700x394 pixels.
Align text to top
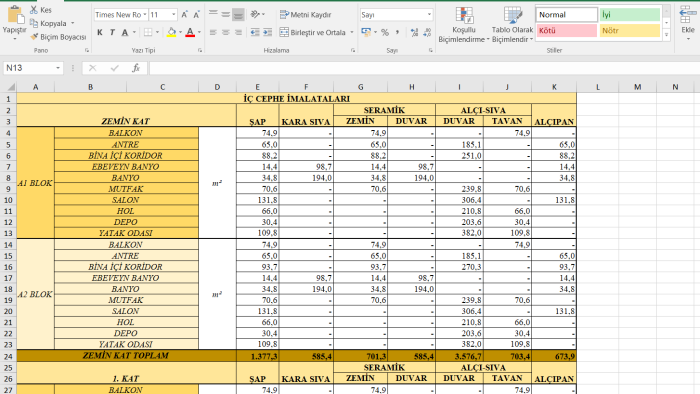[213, 15]
